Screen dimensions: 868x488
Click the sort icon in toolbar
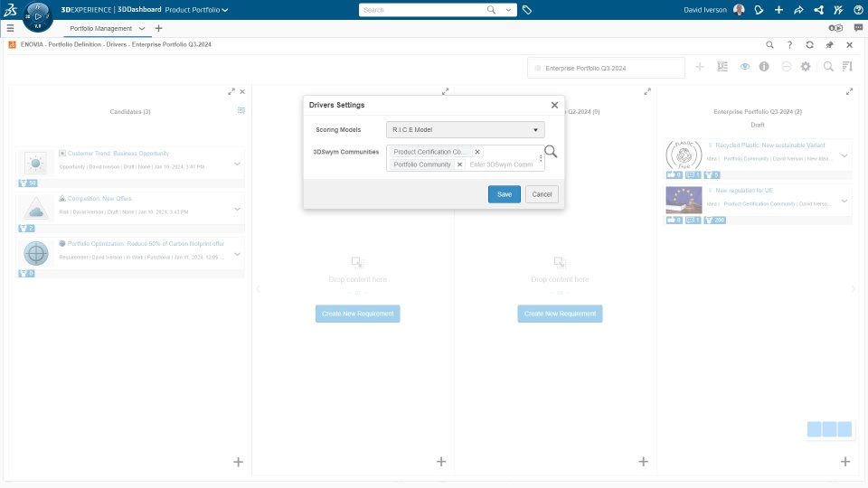coord(847,66)
